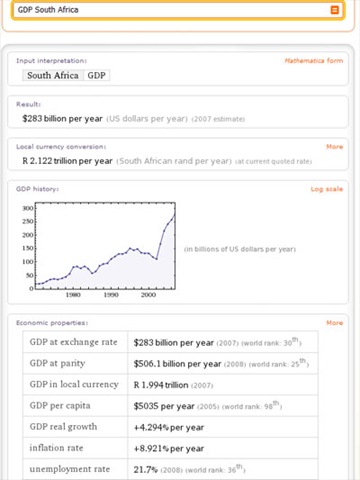
Task: Open the Mathematica form link
Action: click(314, 61)
